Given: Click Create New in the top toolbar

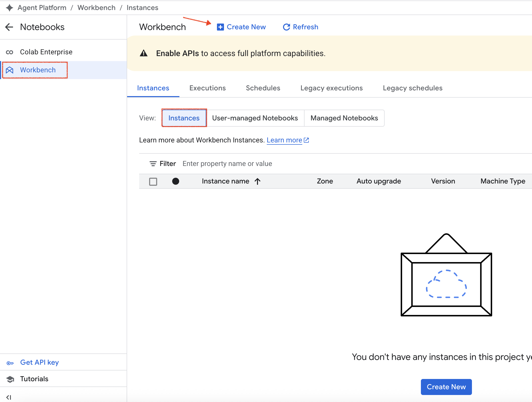Looking at the screenshot, I should click(241, 27).
